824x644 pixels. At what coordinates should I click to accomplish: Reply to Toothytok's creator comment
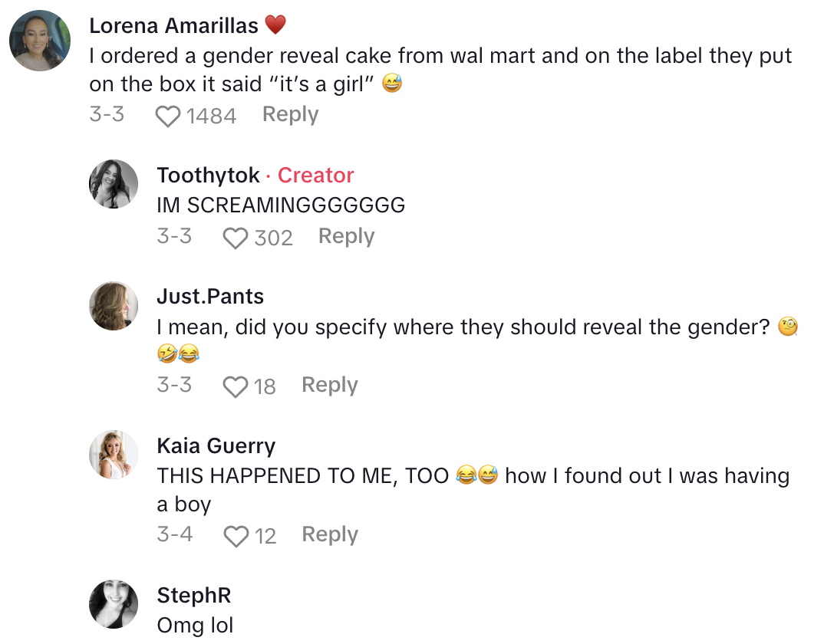point(346,236)
